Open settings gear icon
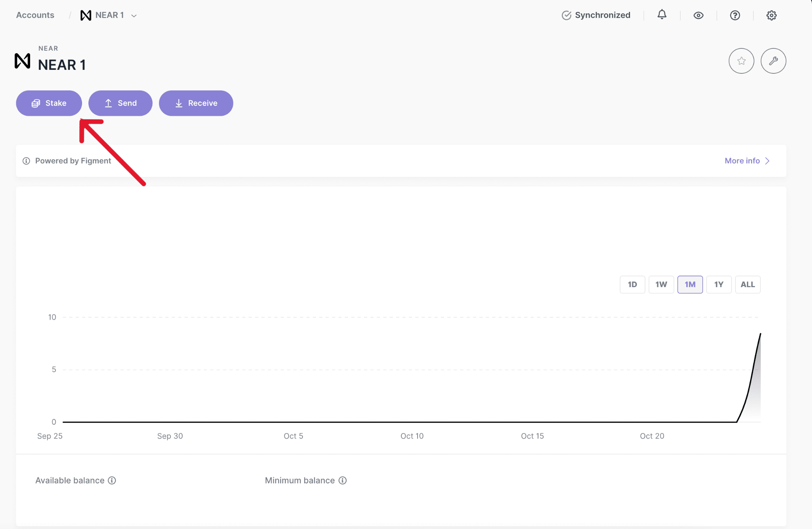The width and height of the screenshot is (812, 529). 771,15
